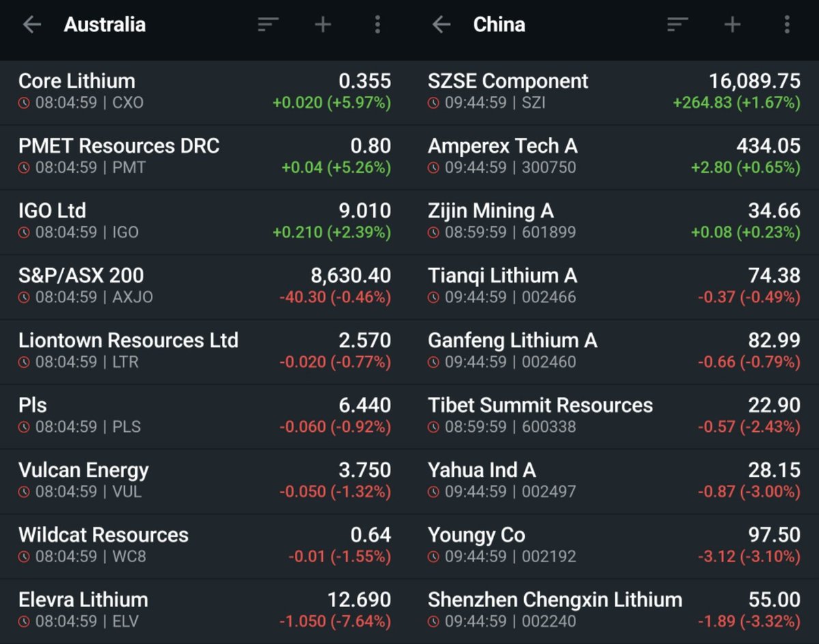Open more options menu in China panel
The height and width of the screenshot is (644, 819).
pos(787,25)
